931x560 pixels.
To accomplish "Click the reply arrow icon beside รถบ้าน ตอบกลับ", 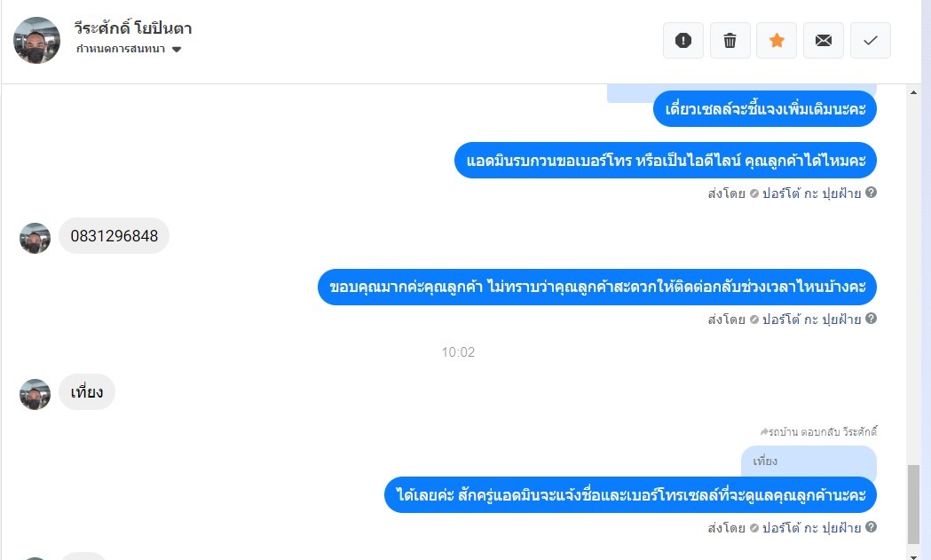I will (x=764, y=431).
